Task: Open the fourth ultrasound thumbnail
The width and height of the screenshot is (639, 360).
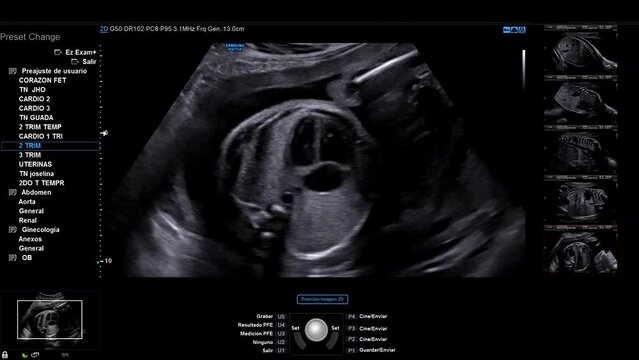Action: (x=581, y=199)
